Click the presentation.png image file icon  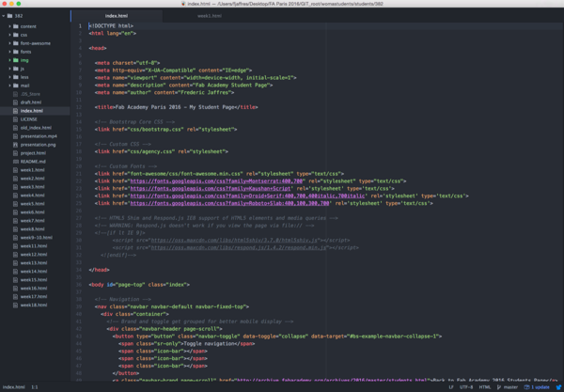(x=15, y=145)
